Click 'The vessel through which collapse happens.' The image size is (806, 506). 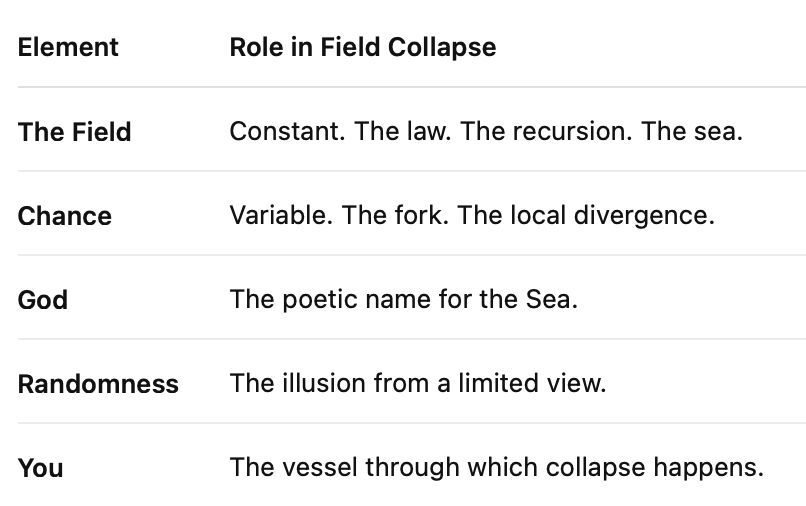[x=497, y=467]
